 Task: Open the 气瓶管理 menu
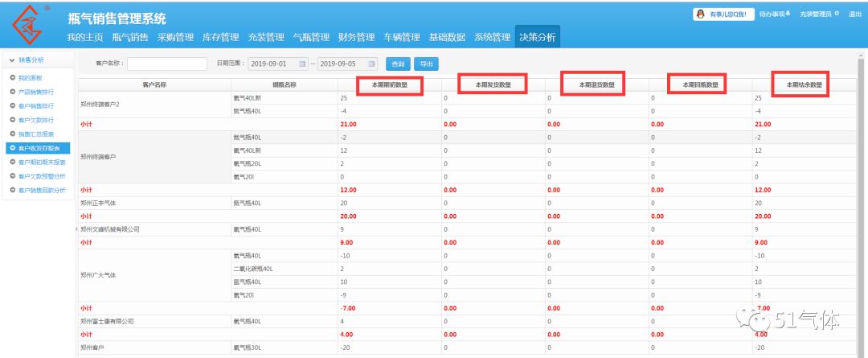click(311, 38)
